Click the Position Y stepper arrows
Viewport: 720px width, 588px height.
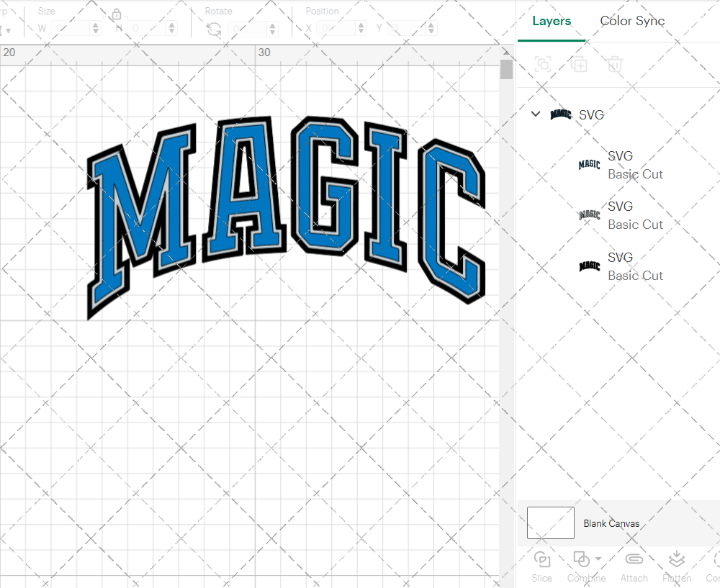pos(431,29)
